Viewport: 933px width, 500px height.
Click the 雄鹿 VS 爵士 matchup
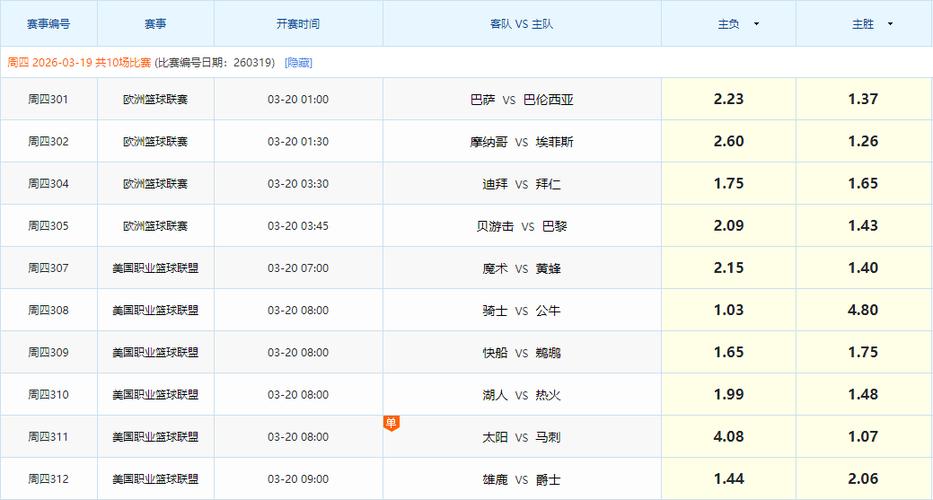pos(522,479)
